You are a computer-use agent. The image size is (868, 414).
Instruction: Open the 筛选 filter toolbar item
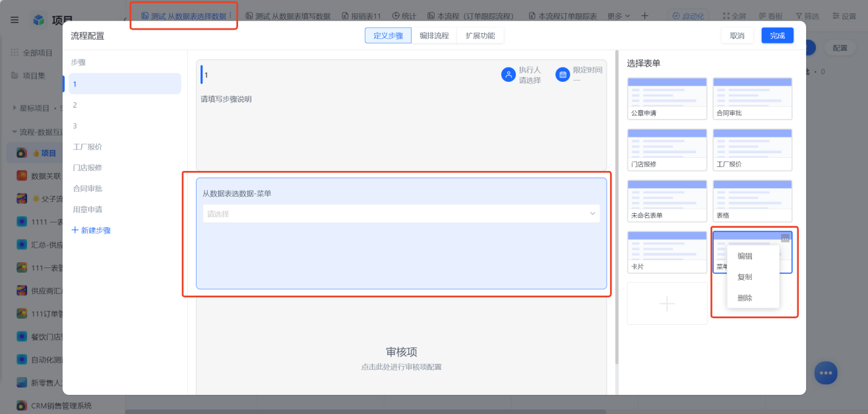807,16
